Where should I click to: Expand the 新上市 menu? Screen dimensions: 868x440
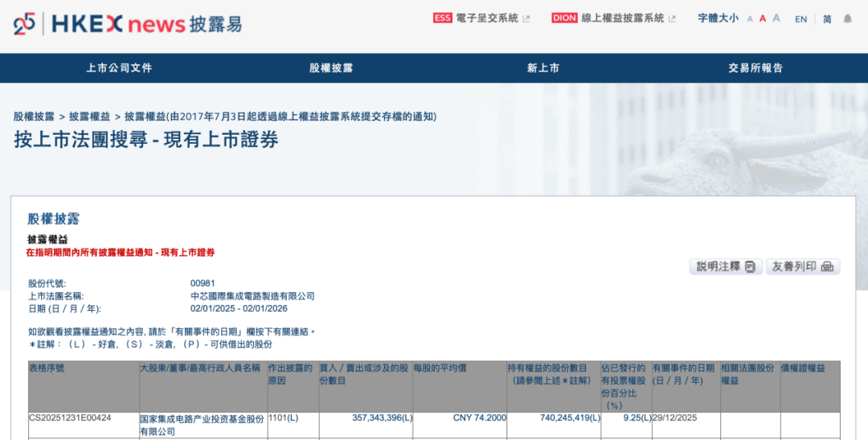point(543,68)
